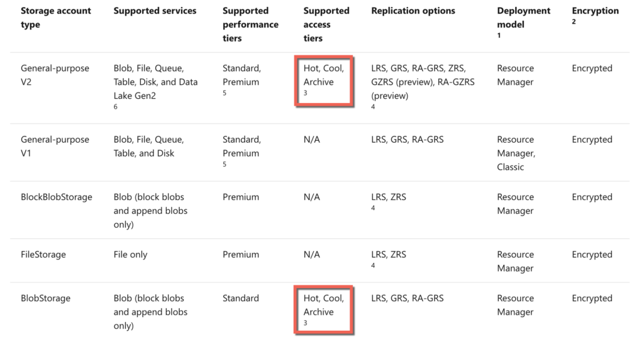Click footnote 4 under RA-GZRS (preview)
Viewport: 644px width, 339px height.
click(x=373, y=106)
